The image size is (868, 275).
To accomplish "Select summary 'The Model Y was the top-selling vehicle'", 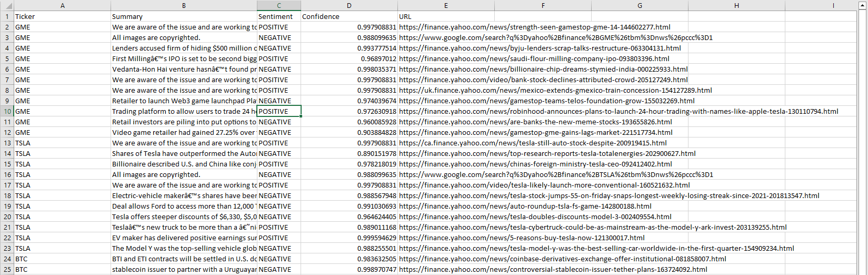I will pyautogui.click(x=184, y=248).
